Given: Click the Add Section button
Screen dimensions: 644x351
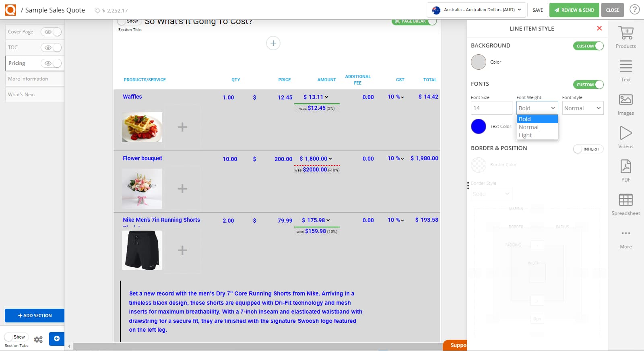Looking at the screenshot, I should pos(35,316).
